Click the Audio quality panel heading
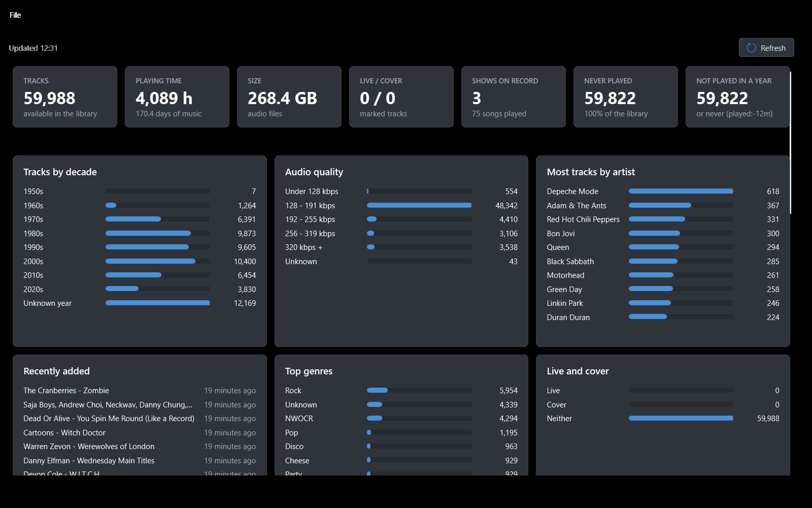812x508 pixels. coord(314,172)
